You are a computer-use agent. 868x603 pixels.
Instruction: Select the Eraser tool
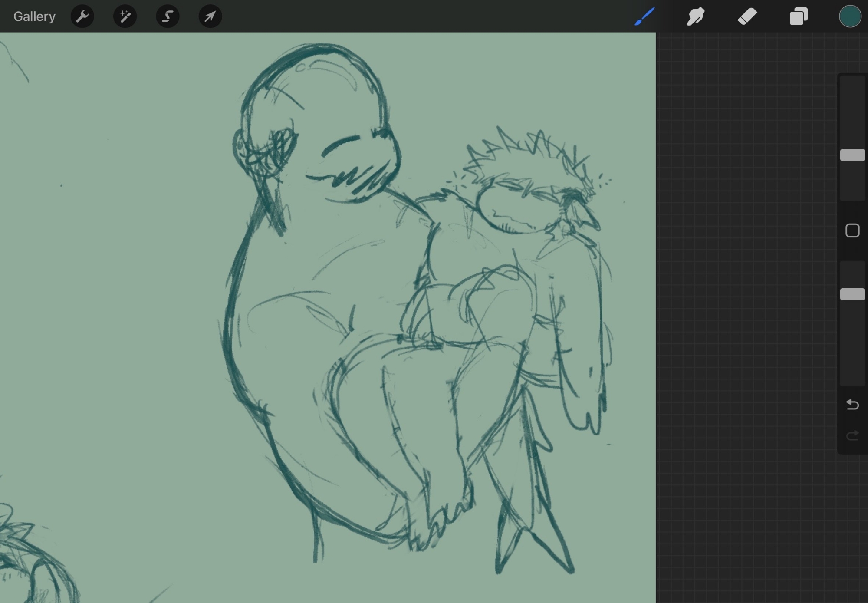(x=747, y=16)
